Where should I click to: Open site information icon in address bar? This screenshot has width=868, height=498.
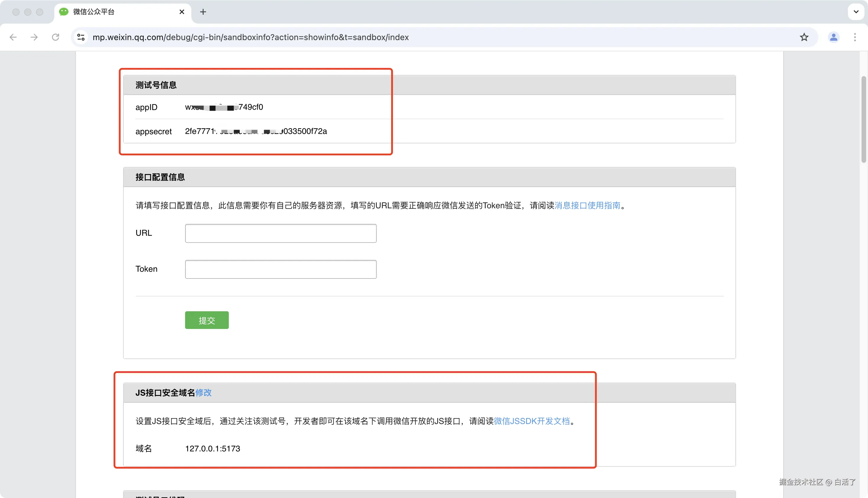pyautogui.click(x=81, y=37)
